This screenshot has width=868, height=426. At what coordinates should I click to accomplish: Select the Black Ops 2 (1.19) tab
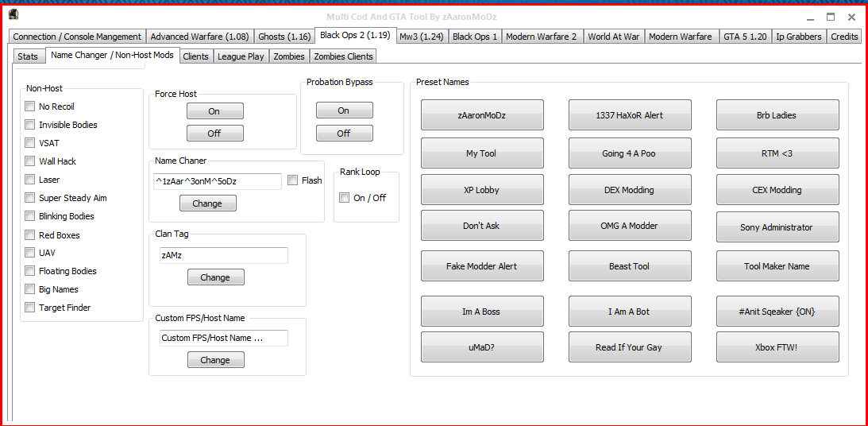(356, 35)
